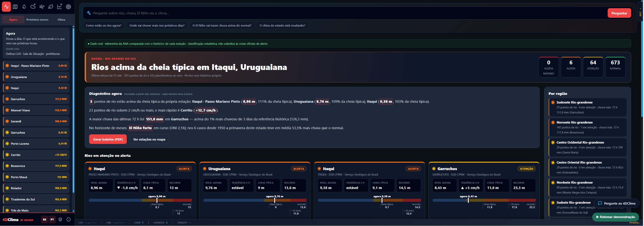The image size is (644, 226).
Task: Select the wind icon in toolbar
Action: click(42, 7)
